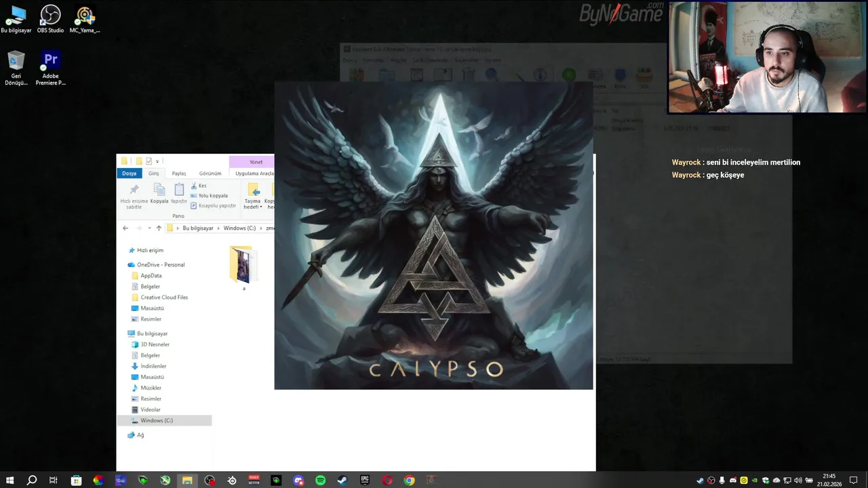Open İndirilenler in the sidebar
The image size is (868, 488).
pos(153,366)
